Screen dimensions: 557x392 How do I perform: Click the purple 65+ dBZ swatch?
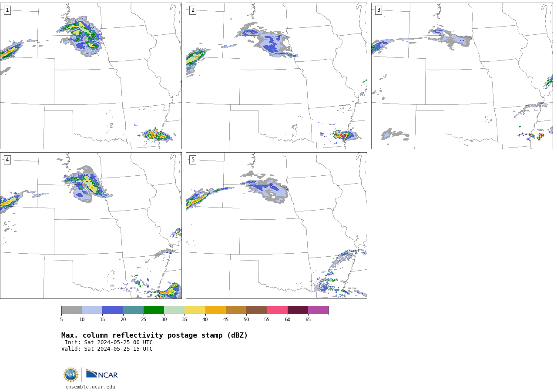coord(318,310)
